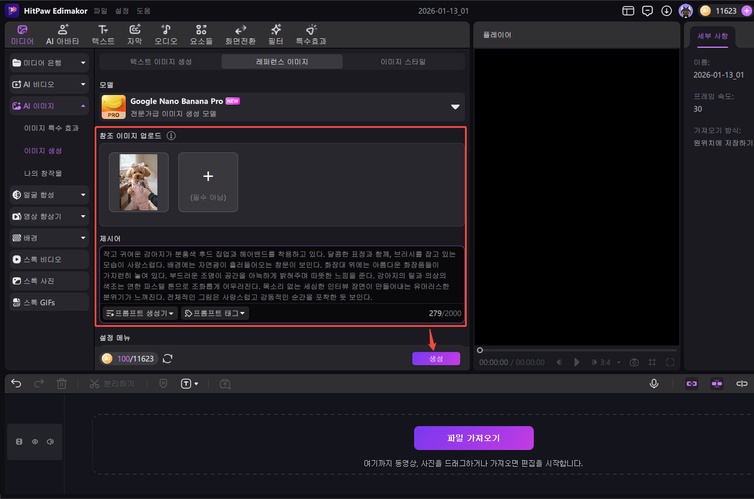Click the trash delete icon
This screenshot has height=499, width=754.
click(x=62, y=384)
